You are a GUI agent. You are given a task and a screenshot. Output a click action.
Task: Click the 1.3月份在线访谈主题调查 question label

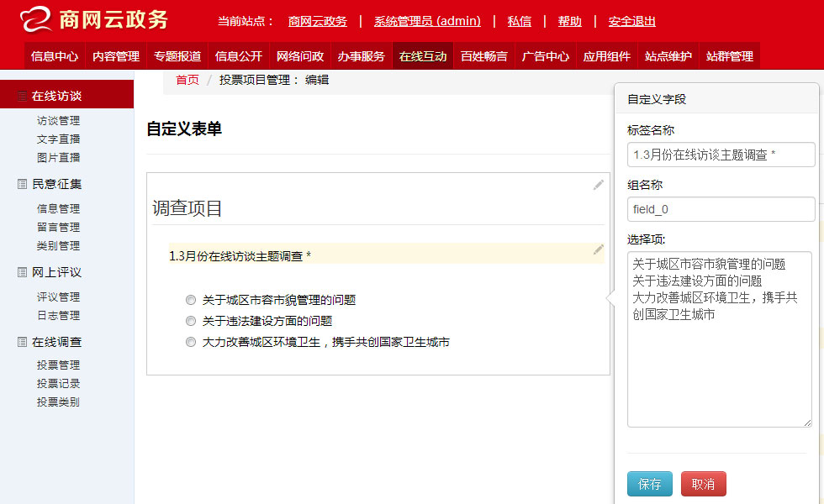(x=240, y=256)
